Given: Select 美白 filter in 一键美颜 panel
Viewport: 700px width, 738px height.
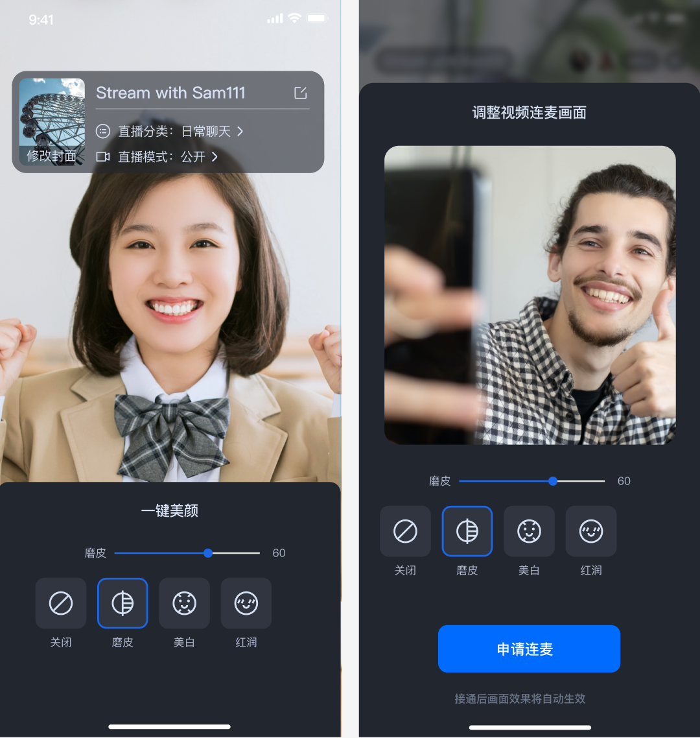Looking at the screenshot, I should [x=185, y=603].
